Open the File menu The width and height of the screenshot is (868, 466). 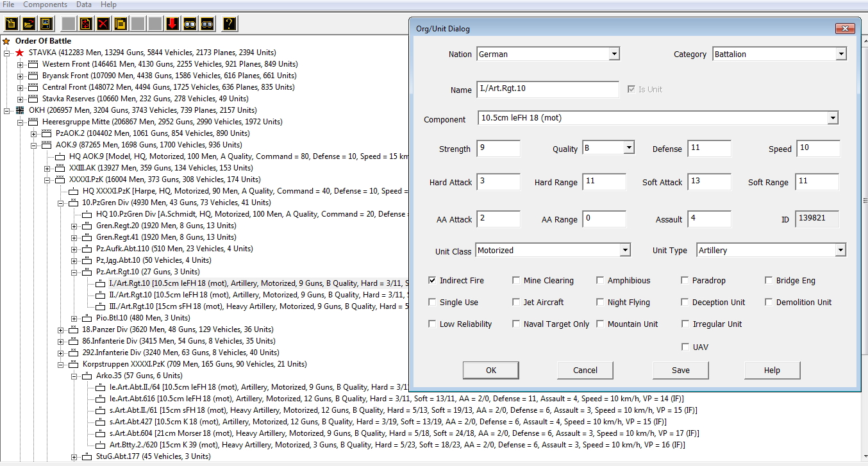tap(8, 4)
